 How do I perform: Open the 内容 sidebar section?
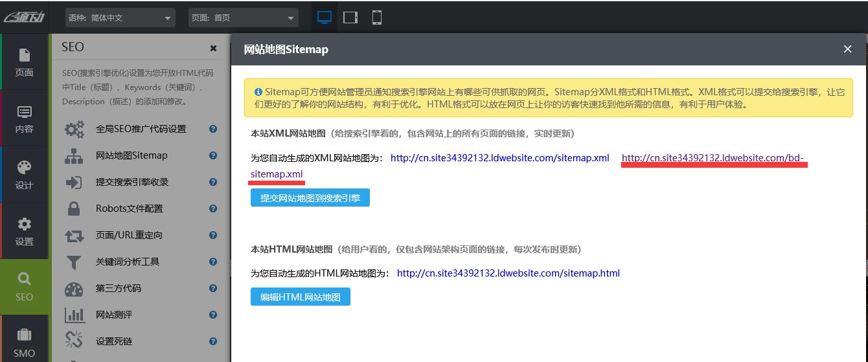(25, 119)
